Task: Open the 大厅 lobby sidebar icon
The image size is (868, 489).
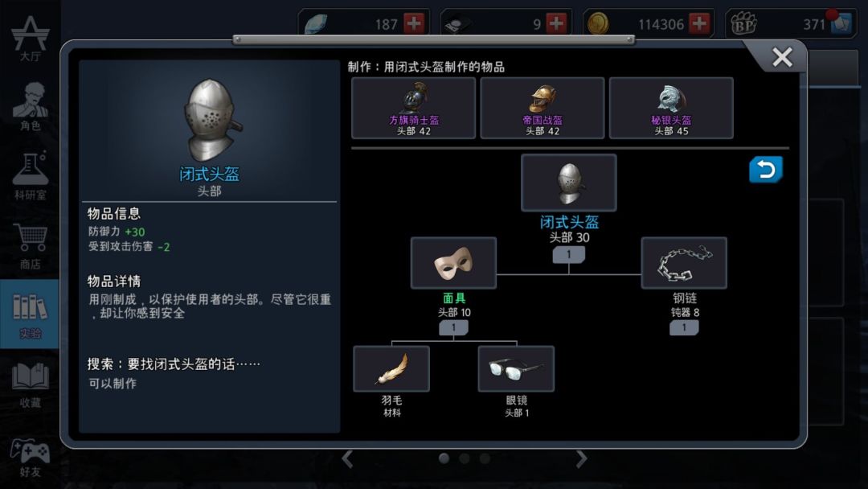Action: (30, 36)
